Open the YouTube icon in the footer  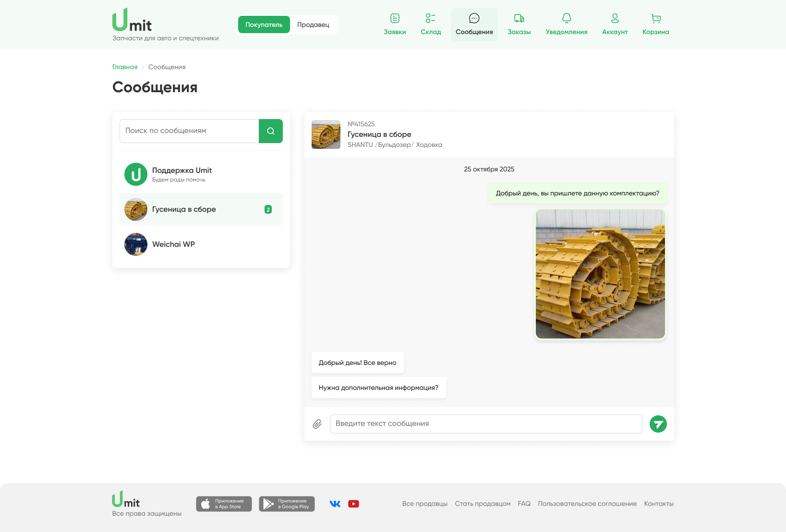click(353, 504)
